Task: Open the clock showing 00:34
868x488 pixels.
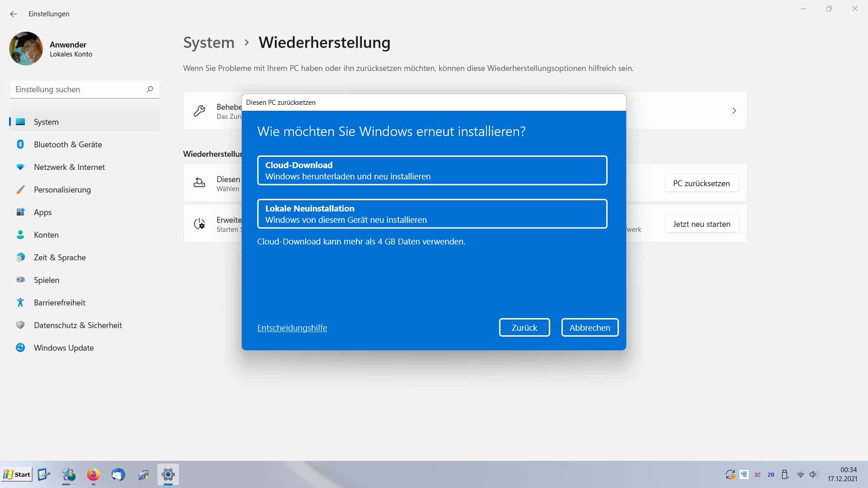Action: click(843, 474)
